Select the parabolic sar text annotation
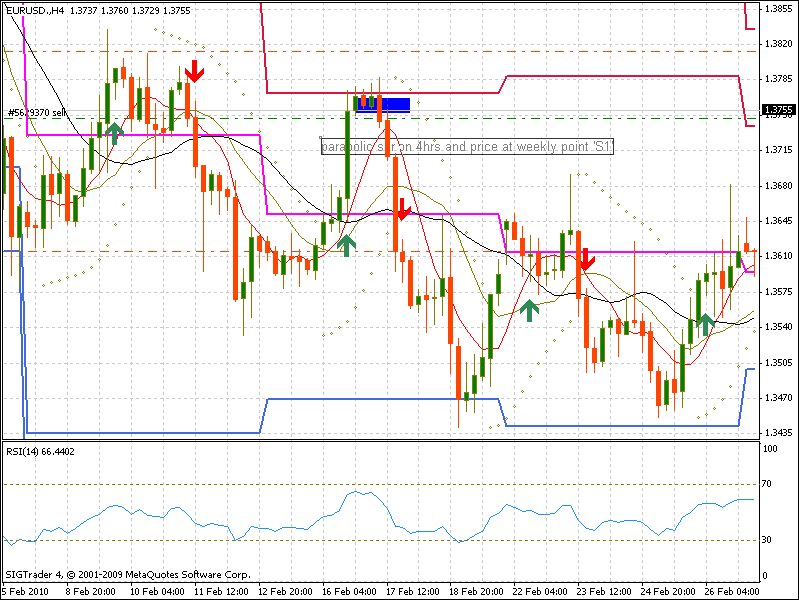This screenshot has width=799, height=600. click(467, 147)
